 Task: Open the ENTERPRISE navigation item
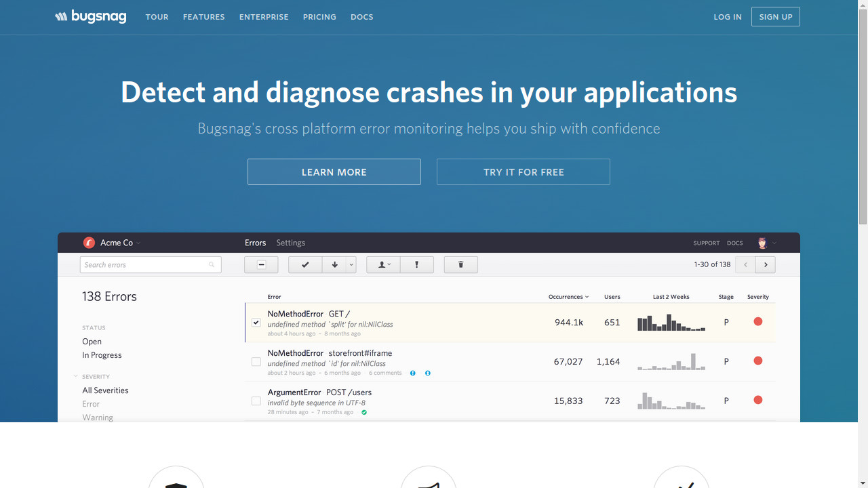click(x=264, y=17)
